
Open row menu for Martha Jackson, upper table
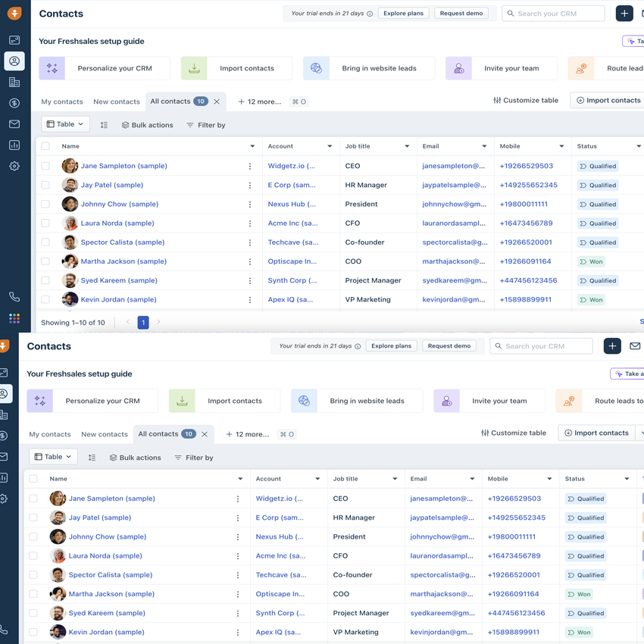(x=250, y=261)
